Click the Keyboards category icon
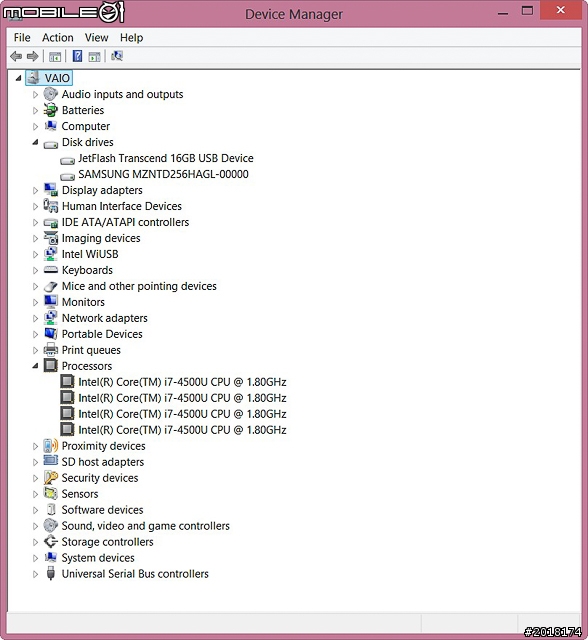This screenshot has height=640, width=588. pos(51,270)
